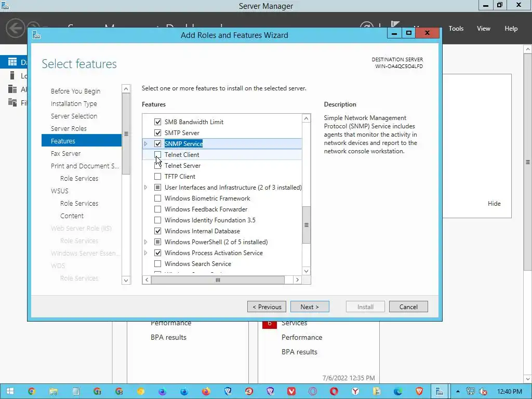This screenshot has height=399, width=532.
Task: Expand the SNMP Service node
Action: click(x=146, y=143)
